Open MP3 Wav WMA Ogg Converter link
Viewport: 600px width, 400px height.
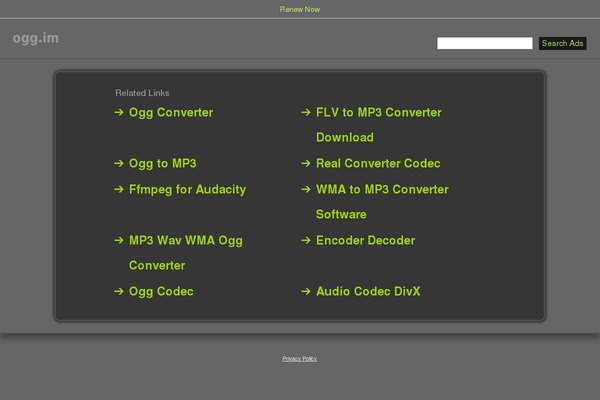186,253
